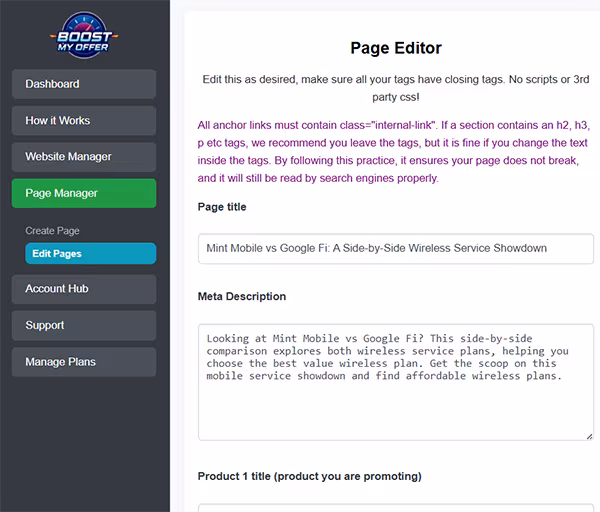This screenshot has width=600, height=512.
Task: Click the purple anchor links instruction text
Action: coord(394,152)
